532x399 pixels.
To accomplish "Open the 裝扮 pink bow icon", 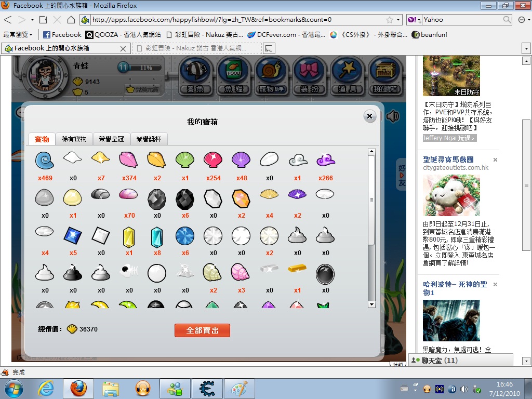I will click(x=309, y=75).
